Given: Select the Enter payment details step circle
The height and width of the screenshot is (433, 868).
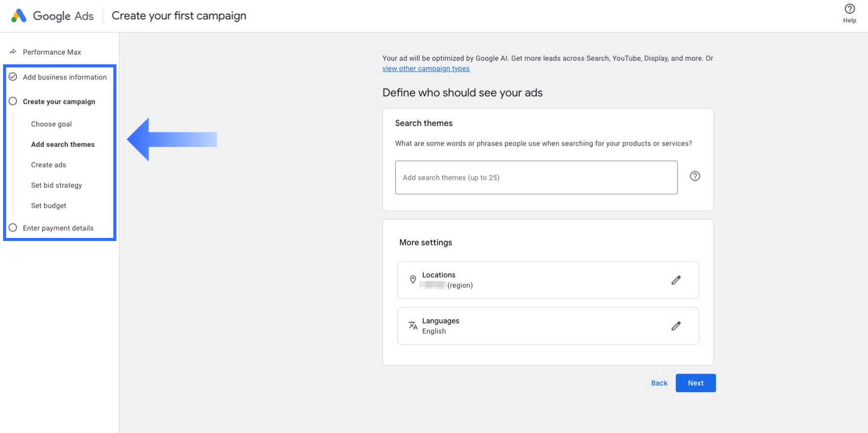Looking at the screenshot, I should [13, 228].
